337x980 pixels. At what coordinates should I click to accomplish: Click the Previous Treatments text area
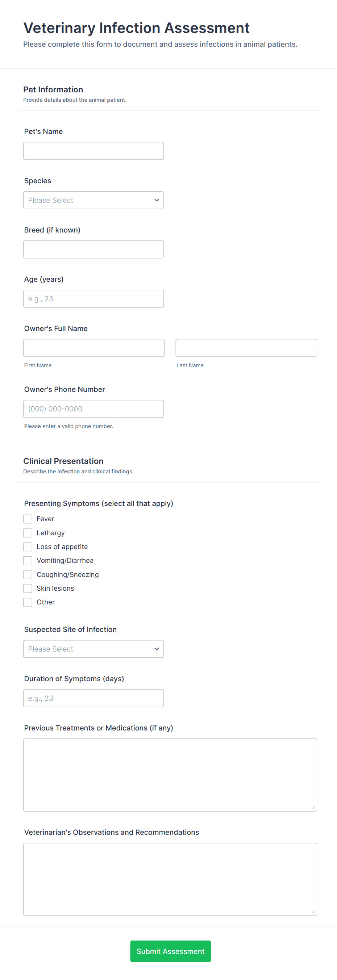(x=170, y=774)
